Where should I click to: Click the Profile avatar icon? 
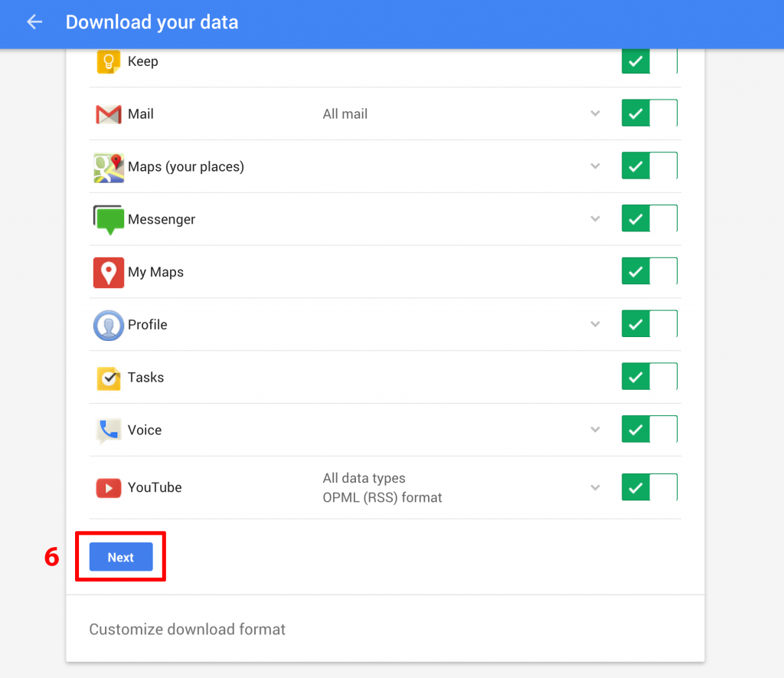point(109,326)
